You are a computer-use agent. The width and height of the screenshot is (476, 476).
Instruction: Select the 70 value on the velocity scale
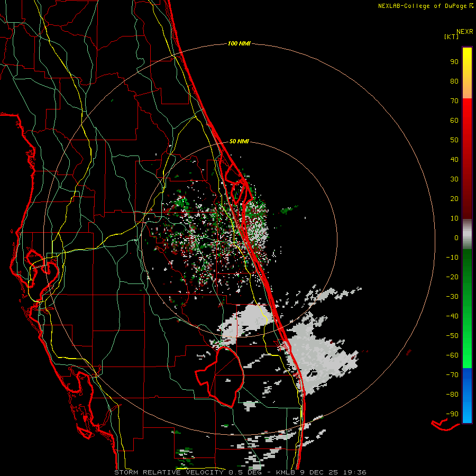(454, 101)
